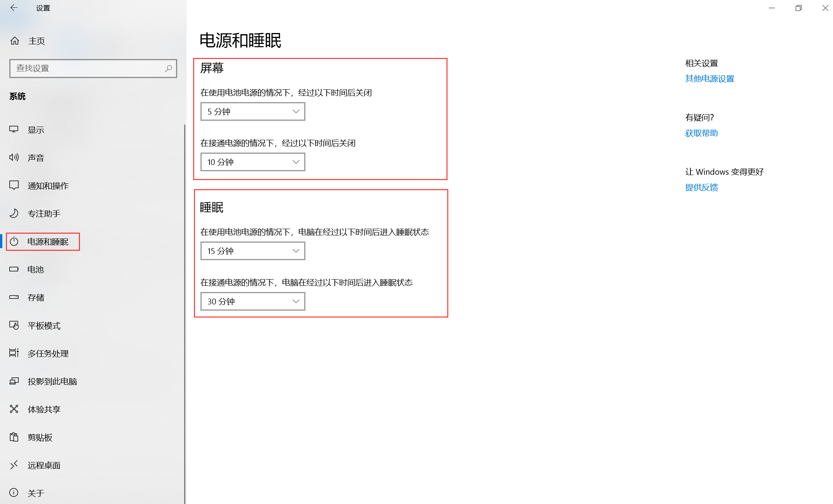Viewport: 833px width, 504px height.
Task: Open 投影到此电脑 settings section
Action: coord(52,381)
